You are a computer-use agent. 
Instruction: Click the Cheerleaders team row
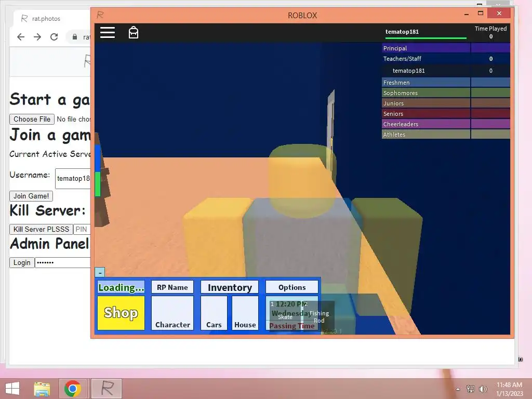[446, 124]
